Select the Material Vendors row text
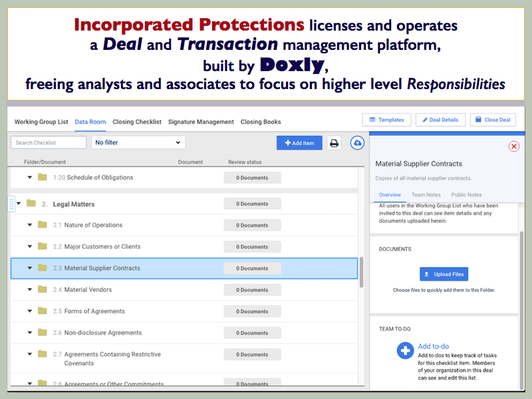This screenshot has height=399, width=532. click(x=88, y=289)
